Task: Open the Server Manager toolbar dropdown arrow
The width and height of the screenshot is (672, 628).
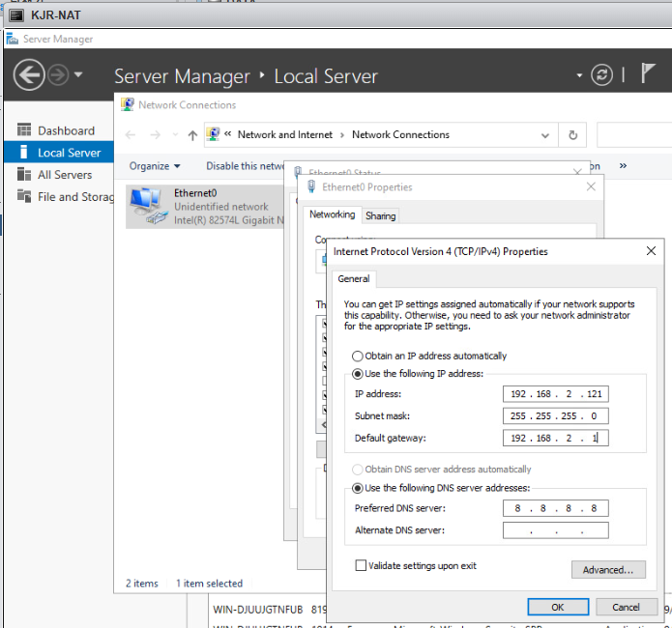Action: (579, 75)
